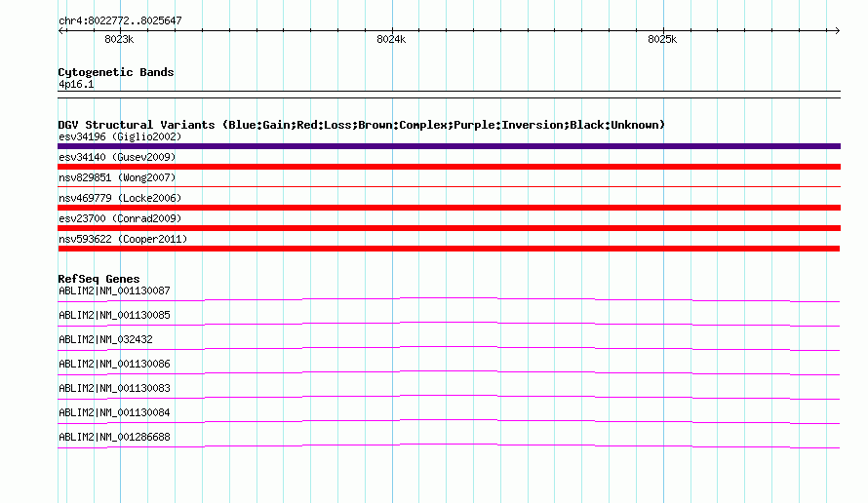Click the esv34140 (Gusev2009) label

[117, 157]
